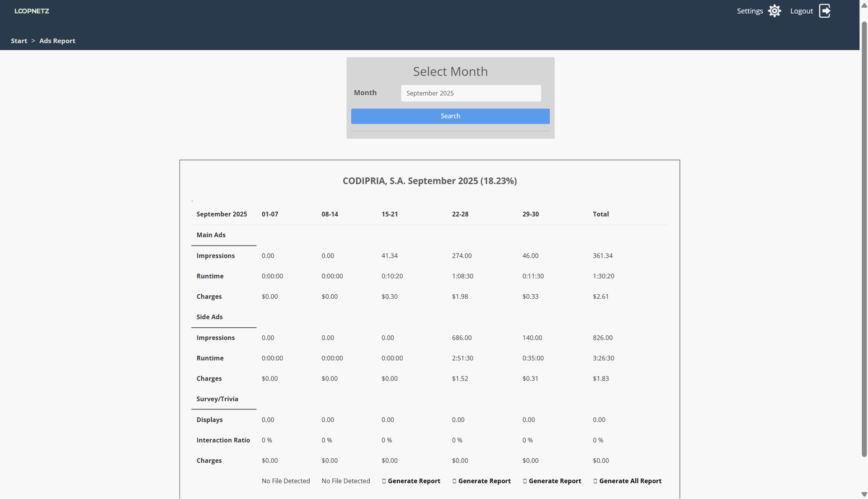The width and height of the screenshot is (868, 499).
Task: Click the Logout text link
Action: click(x=801, y=11)
